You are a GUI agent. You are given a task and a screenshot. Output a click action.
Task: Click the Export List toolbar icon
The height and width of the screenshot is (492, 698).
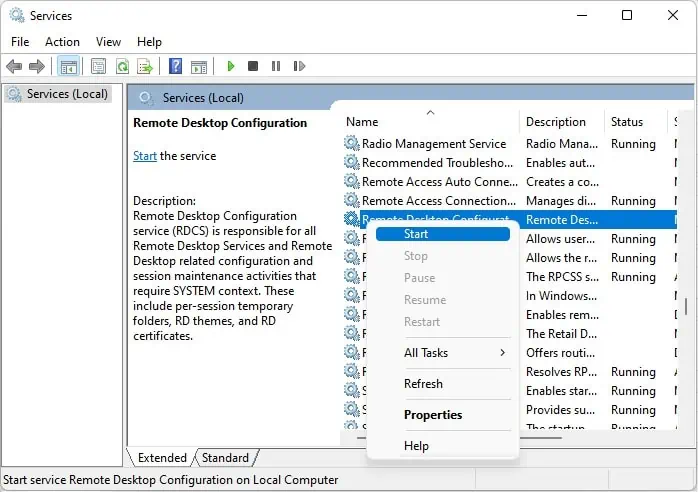(146, 67)
